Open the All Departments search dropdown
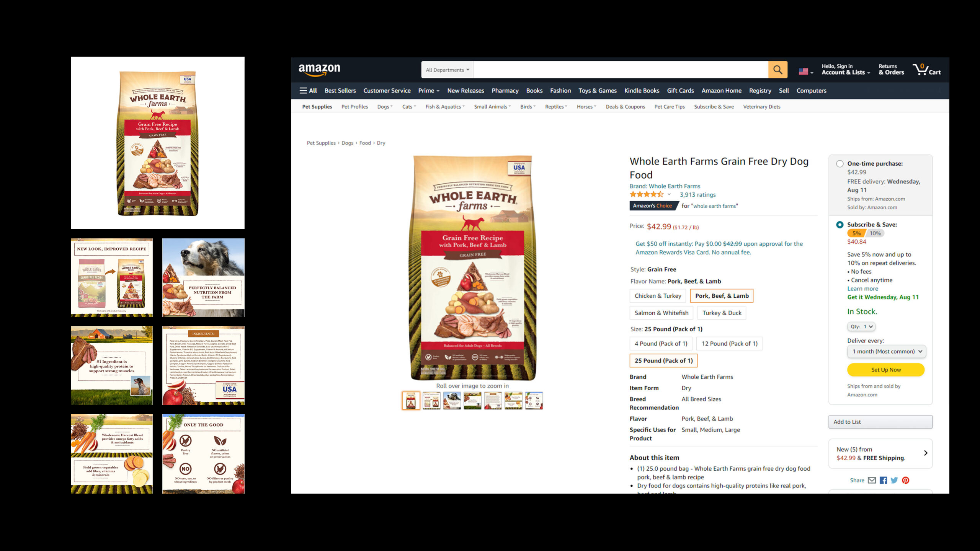The height and width of the screenshot is (551, 980). point(447,70)
